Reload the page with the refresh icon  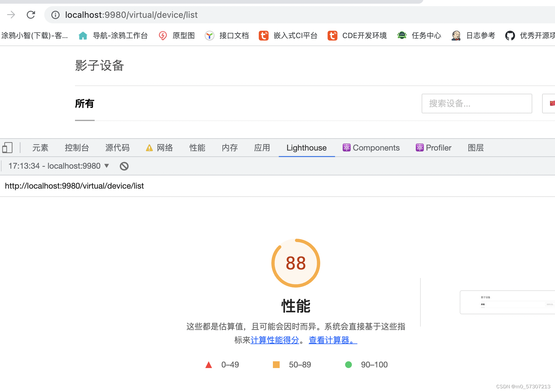[x=31, y=15]
